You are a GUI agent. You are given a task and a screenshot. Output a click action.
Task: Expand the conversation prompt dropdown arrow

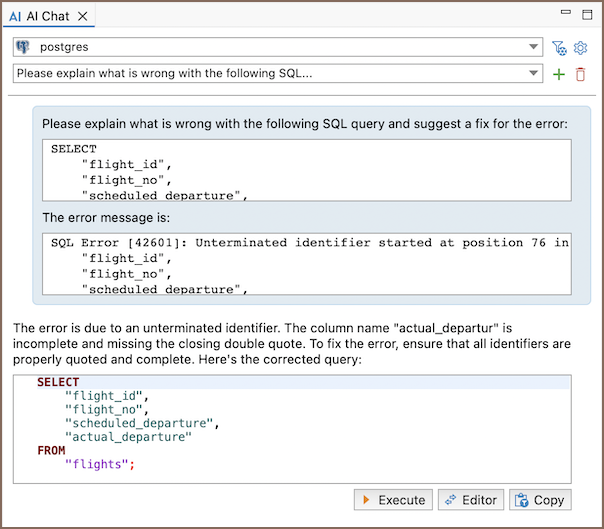pos(533,74)
